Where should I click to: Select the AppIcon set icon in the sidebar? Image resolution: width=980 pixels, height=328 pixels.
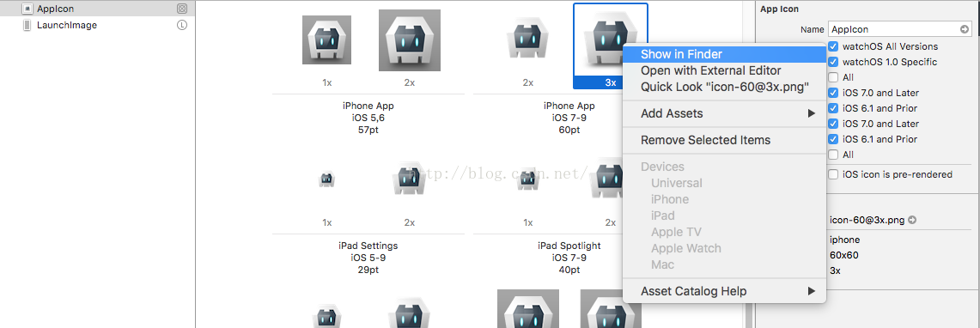click(27, 9)
